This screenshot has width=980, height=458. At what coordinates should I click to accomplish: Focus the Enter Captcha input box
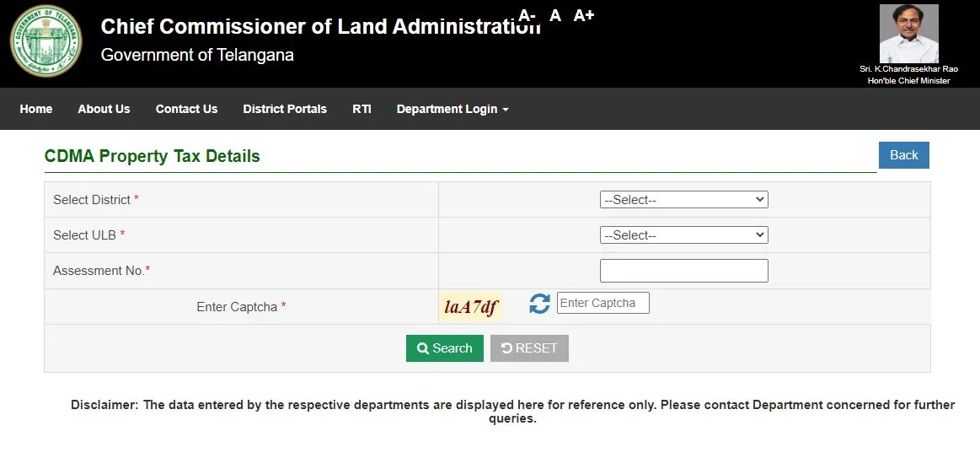coord(603,303)
